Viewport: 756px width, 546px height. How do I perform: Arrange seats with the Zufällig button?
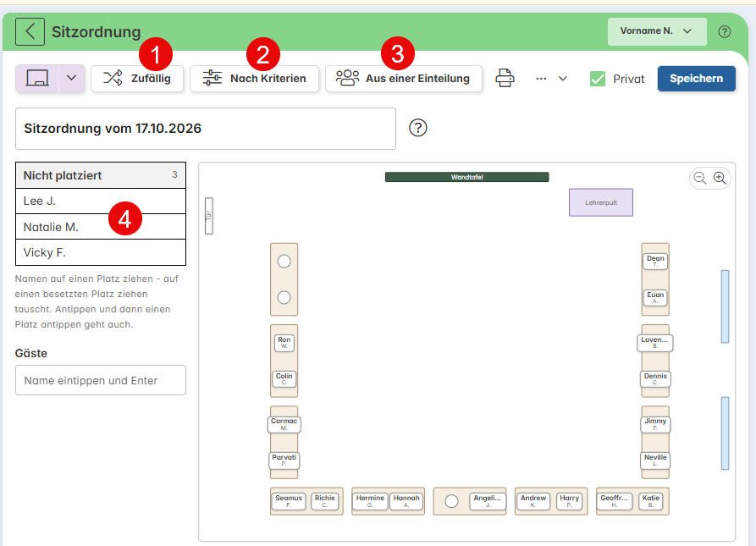click(137, 78)
